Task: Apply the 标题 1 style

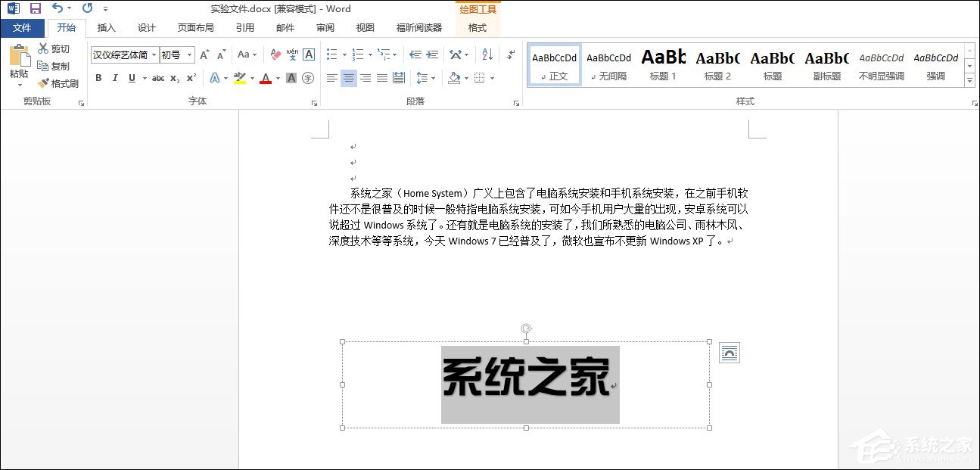Action: (x=663, y=64)
